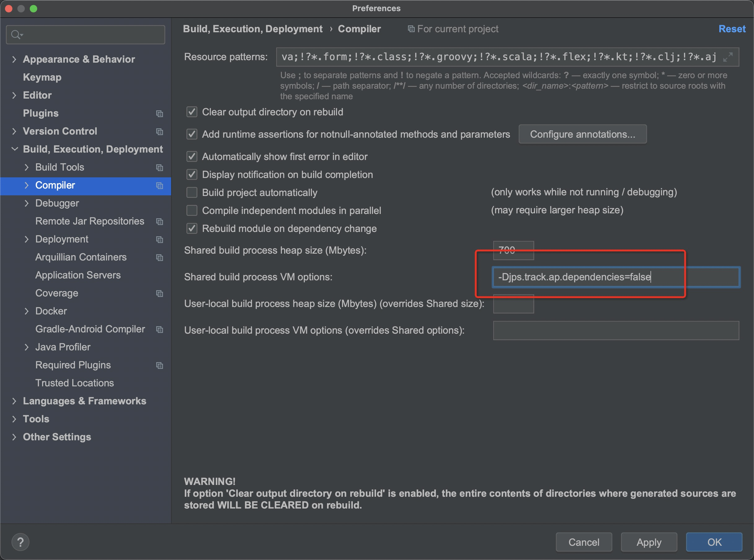Screen dimensions: 754x560
Task: Expand the Appearance & Behavior section
Action: [x=14, y=59]
